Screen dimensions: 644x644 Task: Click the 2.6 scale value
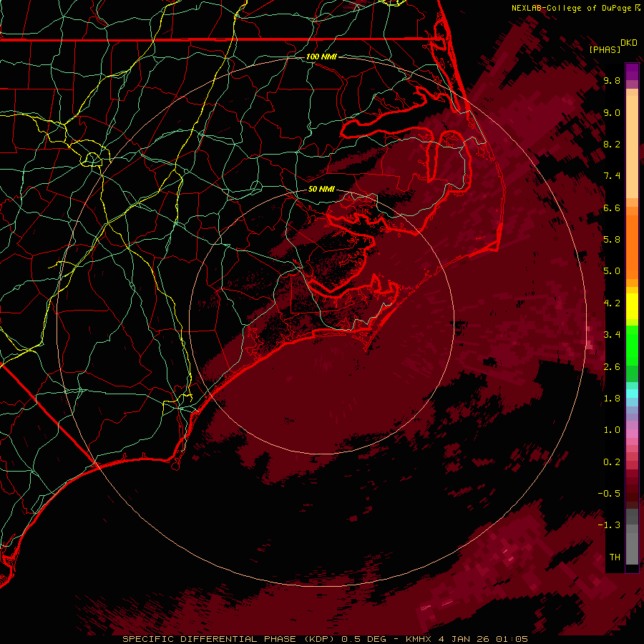(612, 366)
